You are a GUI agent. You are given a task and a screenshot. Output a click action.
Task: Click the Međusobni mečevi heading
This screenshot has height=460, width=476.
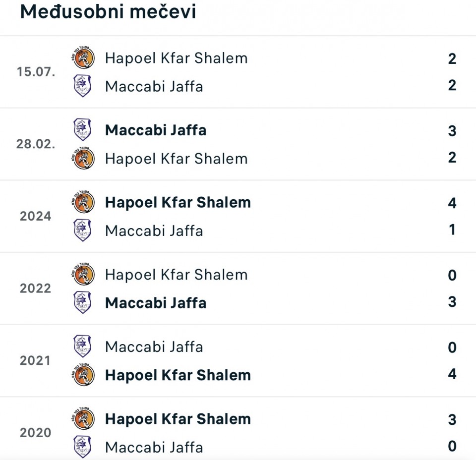pyautogui.click(x=108, y=12)
